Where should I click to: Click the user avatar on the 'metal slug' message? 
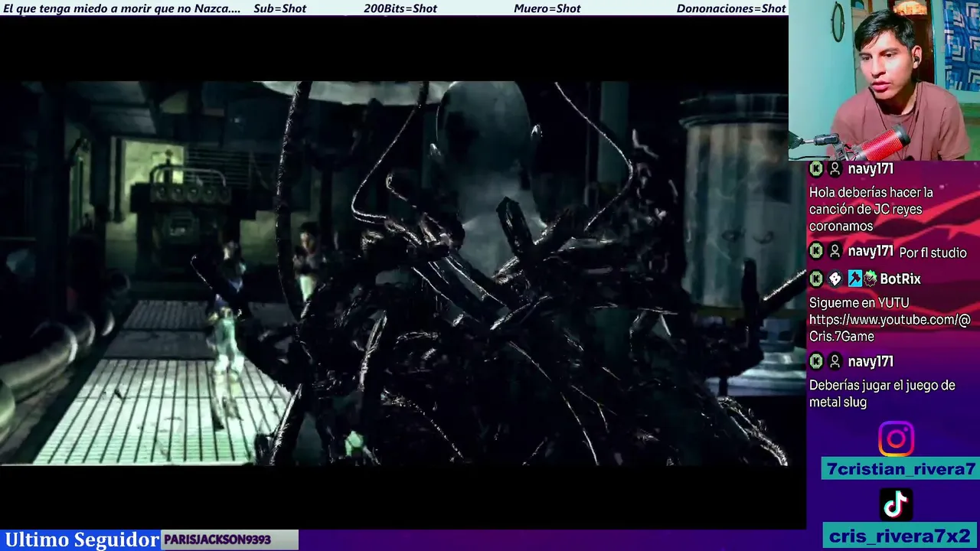(x=835, y=361)
